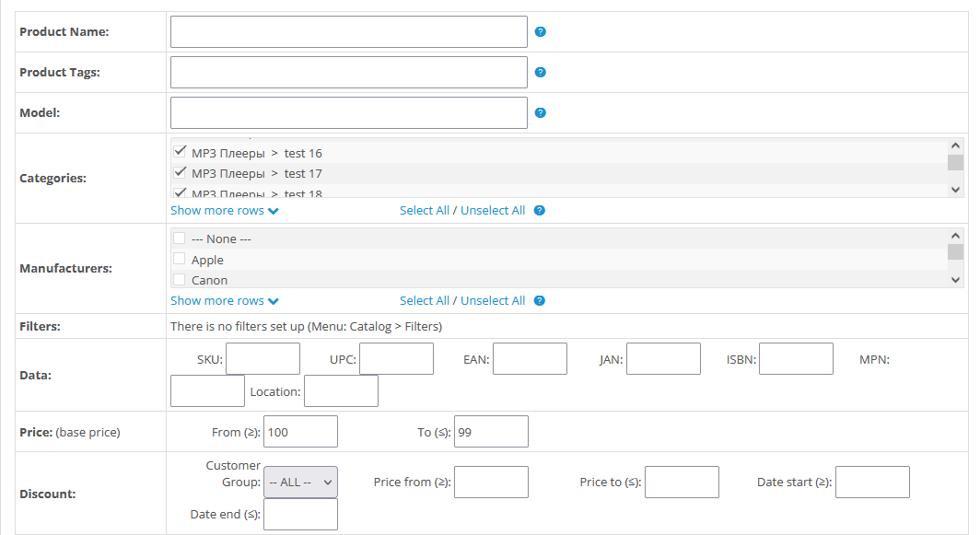Focus the Price From input field
The height and width of the screenshot is (535, 980).
[300, 432]
